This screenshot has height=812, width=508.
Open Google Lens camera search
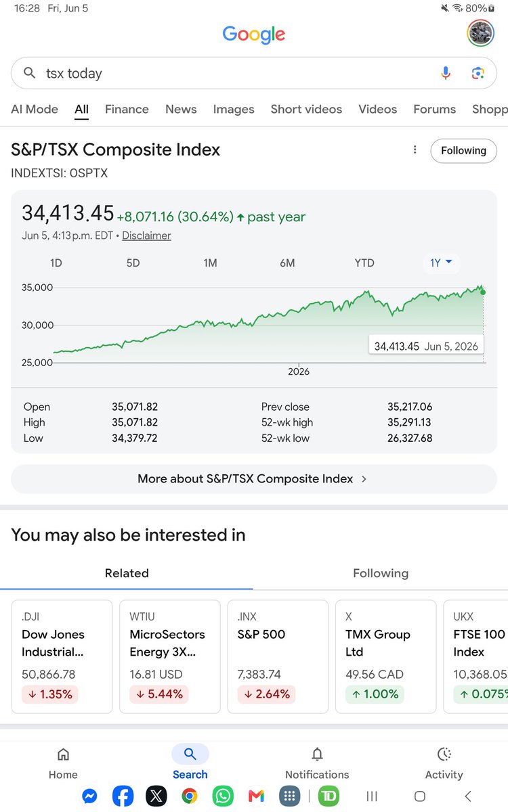click(x=478, y=73)
